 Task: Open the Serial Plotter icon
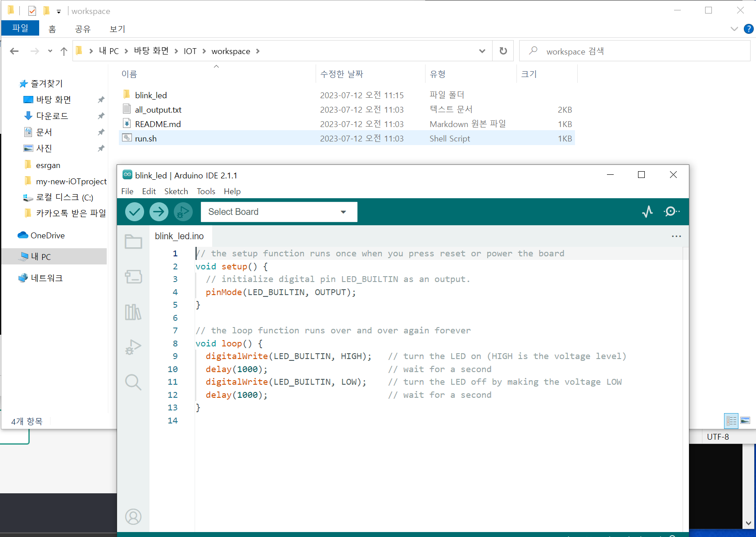click(647, 212)
